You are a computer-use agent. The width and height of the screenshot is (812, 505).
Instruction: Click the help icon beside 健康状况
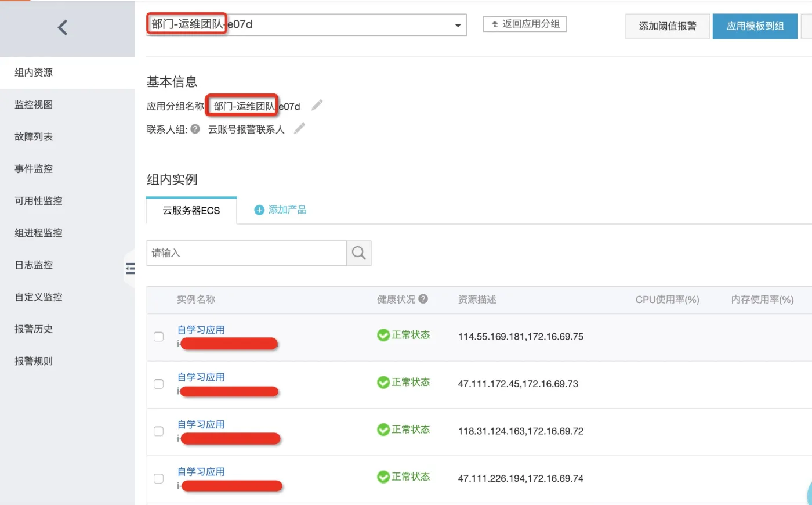[x=423, y=299]
